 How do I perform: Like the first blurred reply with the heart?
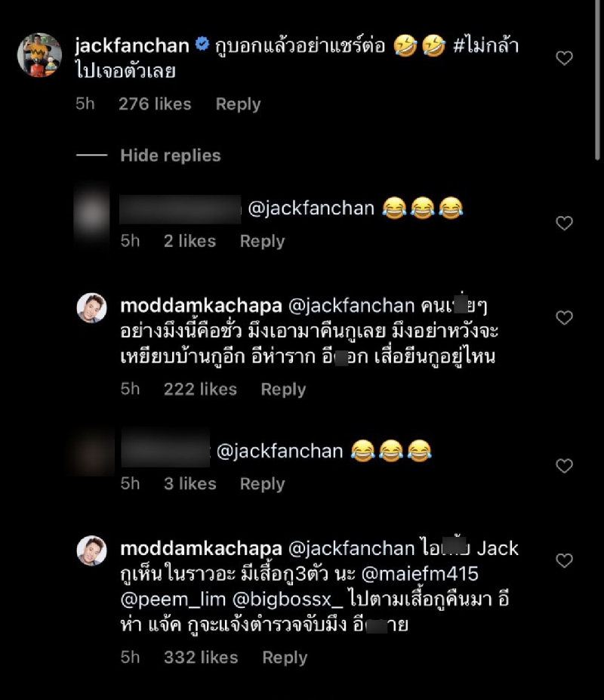564,223
